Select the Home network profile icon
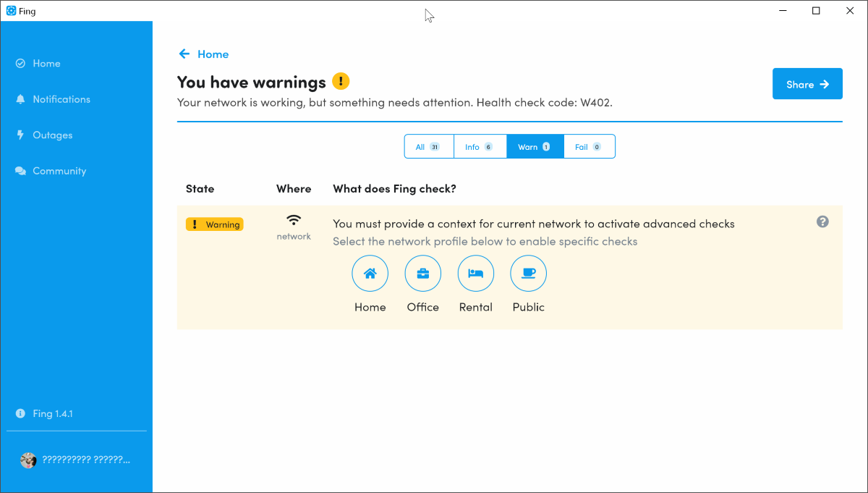The image size is (868, 493). click(370, 274)
